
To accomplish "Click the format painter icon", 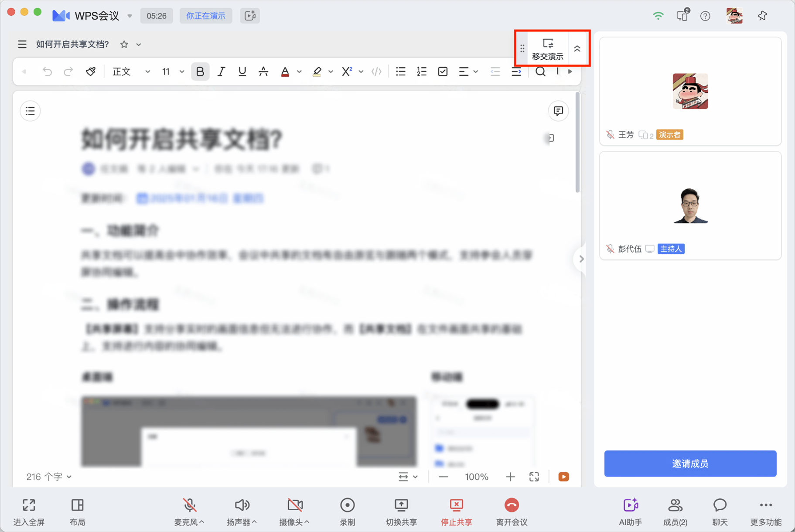I will tap(91, 72).
